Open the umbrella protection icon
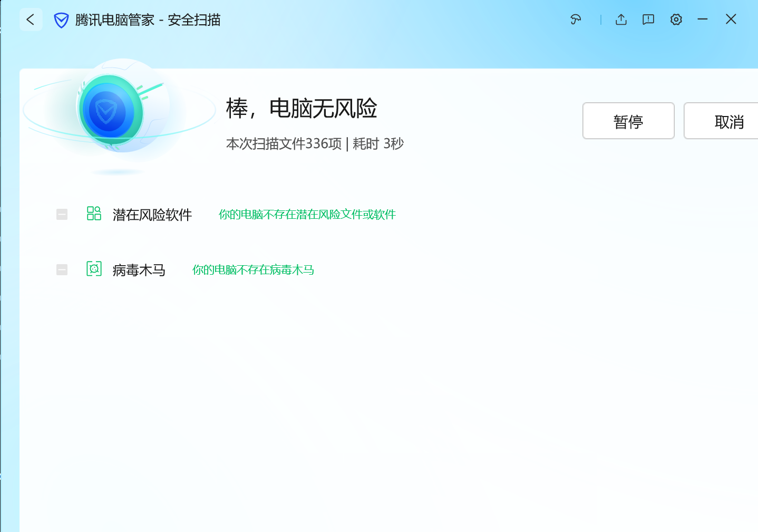The image size is (758, 532). click(x=576, y=20)
